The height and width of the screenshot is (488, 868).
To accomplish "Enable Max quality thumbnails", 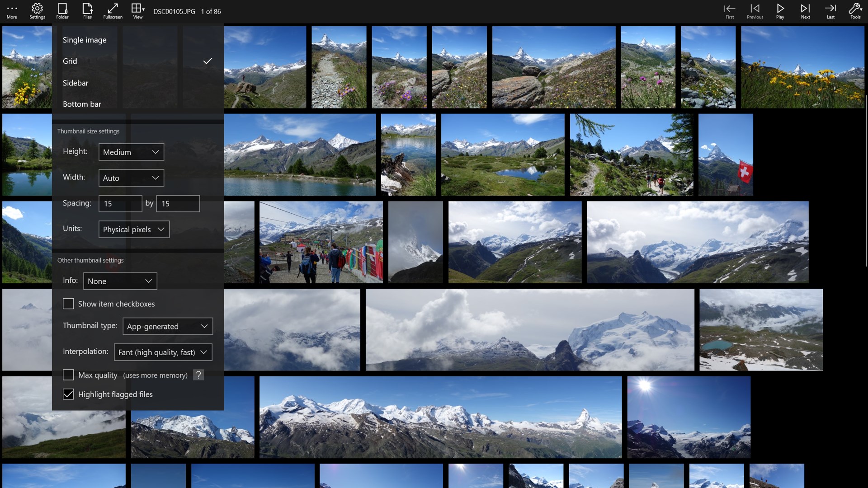I will point(68,375).
